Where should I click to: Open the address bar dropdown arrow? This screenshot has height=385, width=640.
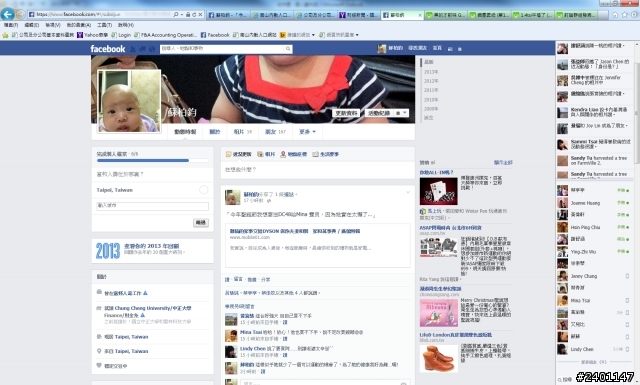click(x=182, y=15)
